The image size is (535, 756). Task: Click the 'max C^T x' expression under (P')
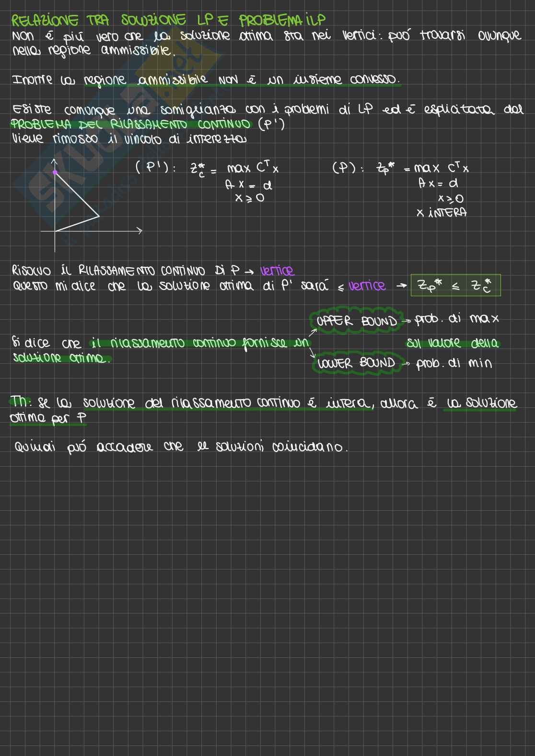(x=253, y=168)
